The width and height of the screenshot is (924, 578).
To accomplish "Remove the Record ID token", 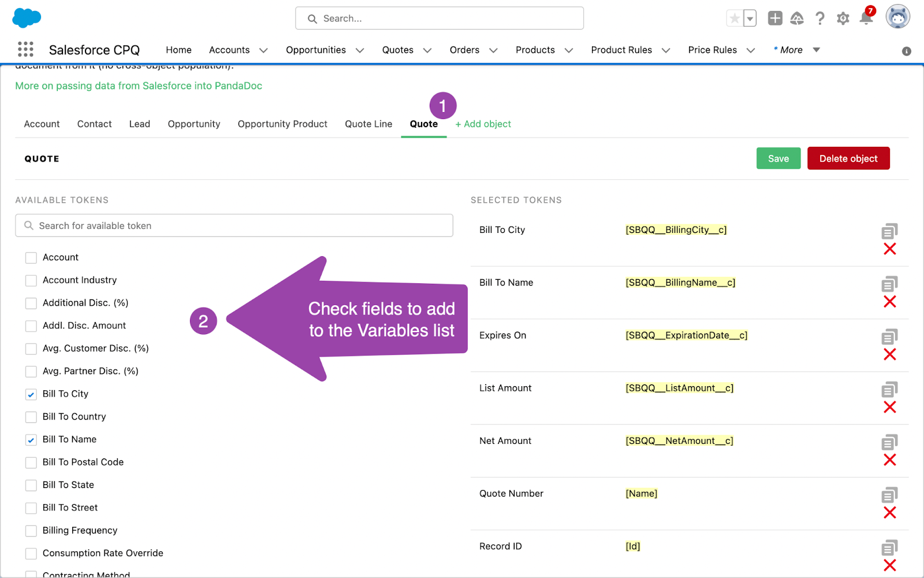I will (x=890, y=565).
